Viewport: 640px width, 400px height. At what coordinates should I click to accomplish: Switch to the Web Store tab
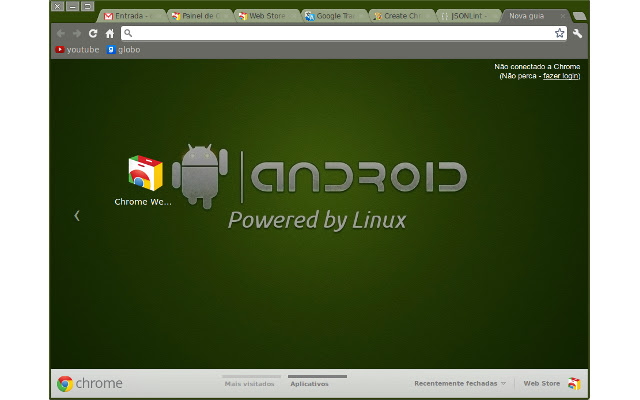tap(267, 16)
